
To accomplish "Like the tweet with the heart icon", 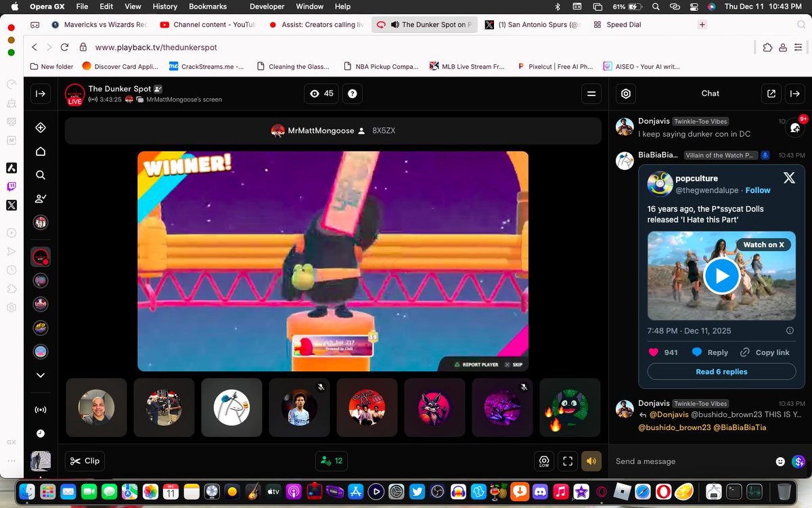I will click(654, 352).
